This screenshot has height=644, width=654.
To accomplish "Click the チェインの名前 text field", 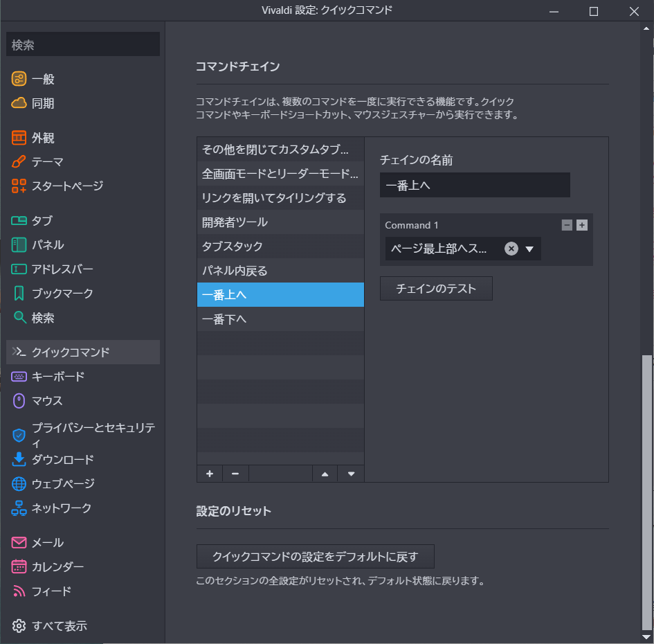I will click(x=475, y=185).
